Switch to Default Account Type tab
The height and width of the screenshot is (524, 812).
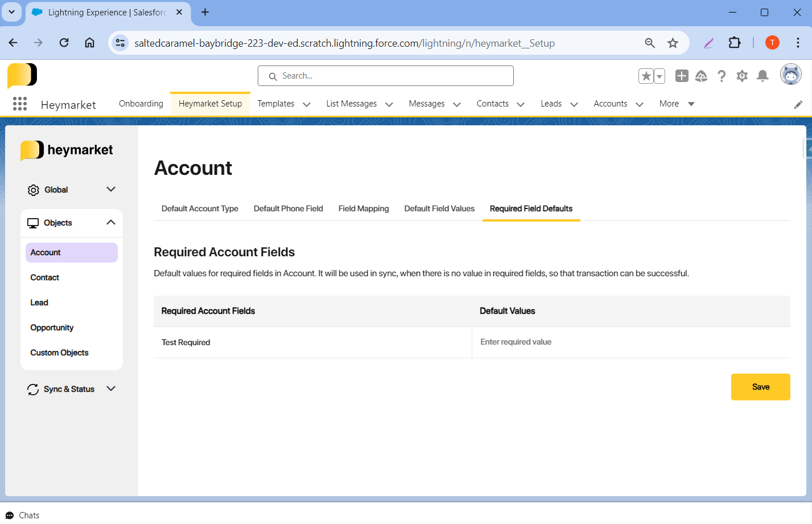[x=200, y=208]
